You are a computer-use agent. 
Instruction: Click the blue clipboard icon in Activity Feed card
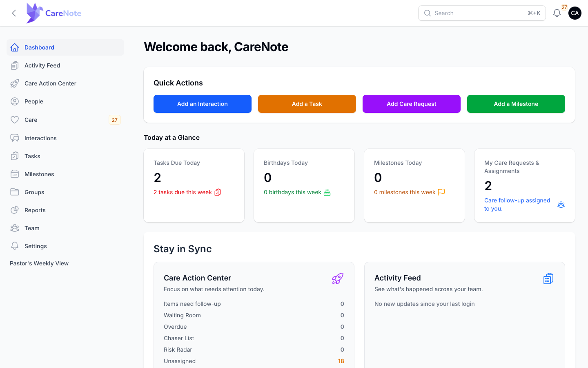pos(548,278)
